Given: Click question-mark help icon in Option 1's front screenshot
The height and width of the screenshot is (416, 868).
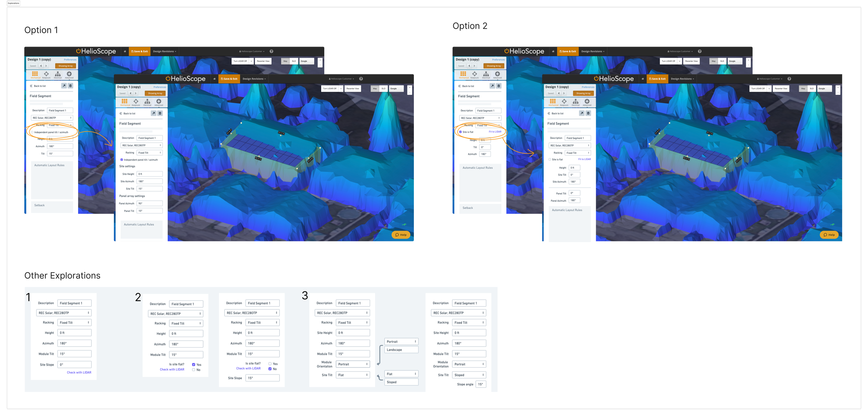Looking at the screenshot, I should [361, 79].
